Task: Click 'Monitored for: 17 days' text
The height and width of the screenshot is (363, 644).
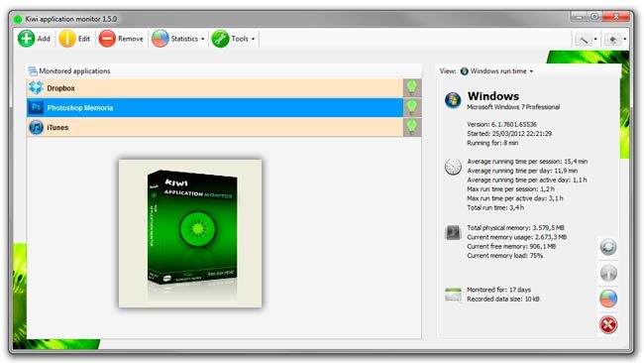Action: pyautogui.click(x=498, y=290)
